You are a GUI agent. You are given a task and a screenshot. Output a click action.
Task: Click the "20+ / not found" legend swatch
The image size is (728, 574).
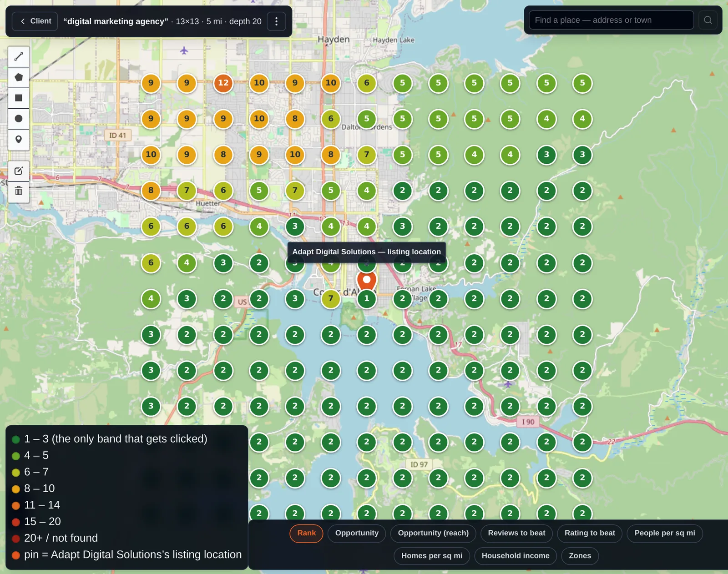16,539
